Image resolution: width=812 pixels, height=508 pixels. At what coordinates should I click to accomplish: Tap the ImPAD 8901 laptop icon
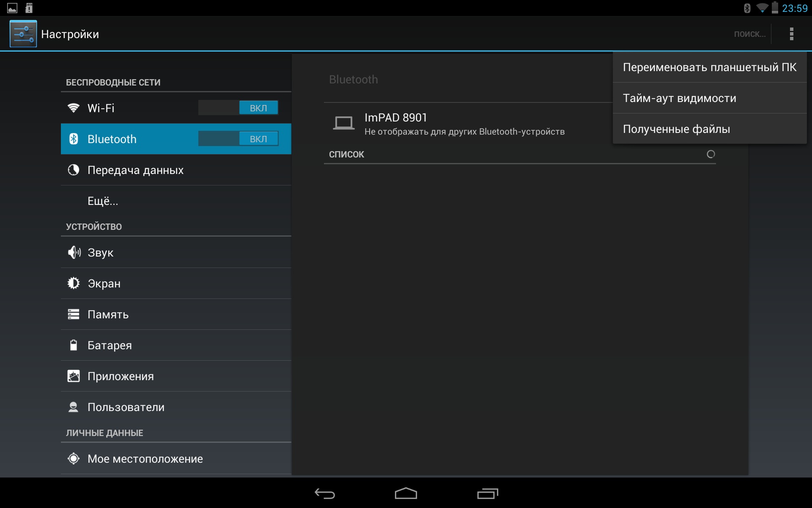tap(343, 124)
